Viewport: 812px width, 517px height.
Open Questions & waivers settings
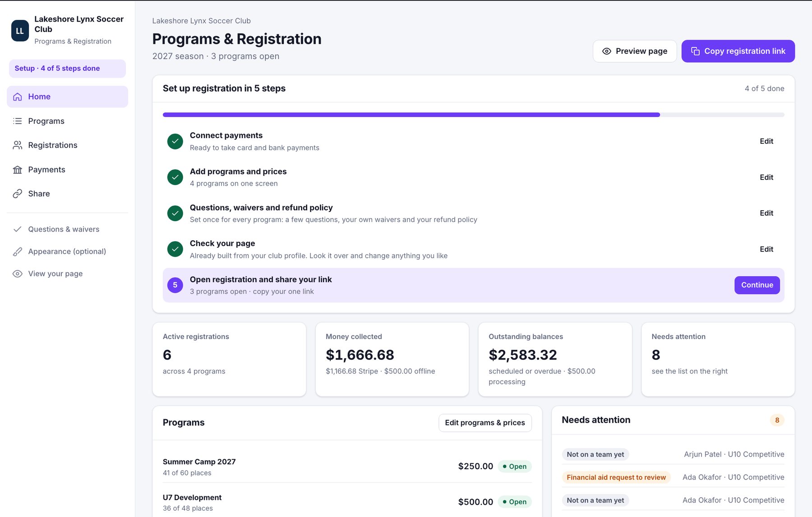67,229
